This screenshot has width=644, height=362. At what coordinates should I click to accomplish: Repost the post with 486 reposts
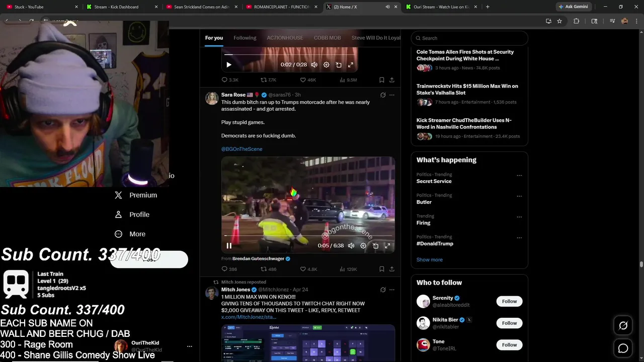point(268,269)
